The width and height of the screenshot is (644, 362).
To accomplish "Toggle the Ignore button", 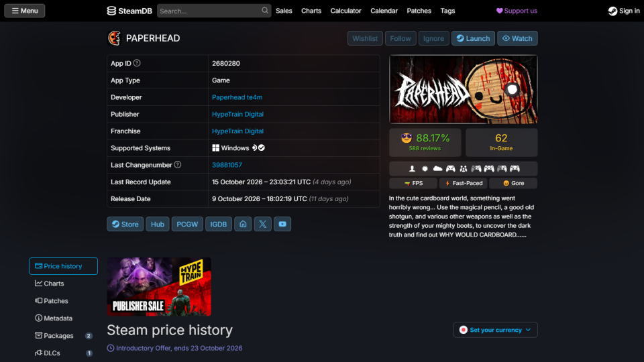I will 434,38.
